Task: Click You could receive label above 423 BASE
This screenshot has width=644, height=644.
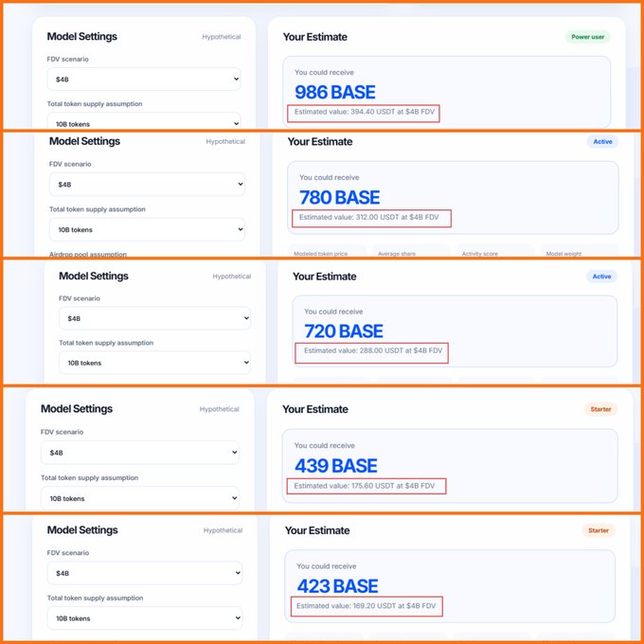Action: pyautogui.click(x=327, y=566)
